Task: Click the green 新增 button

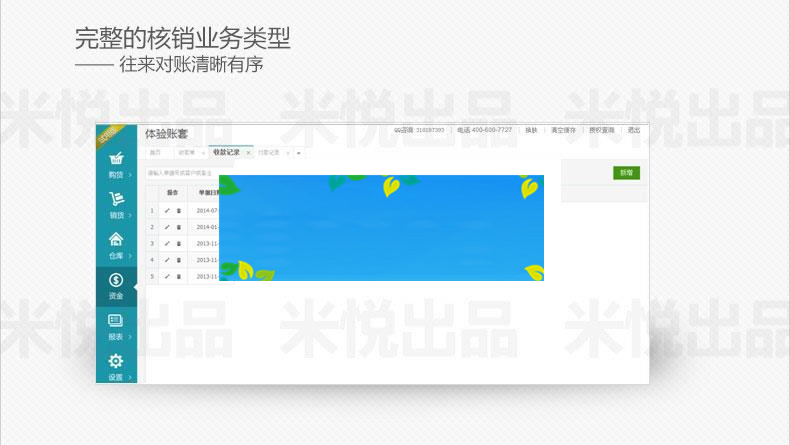Action: (x=626, y=173)
